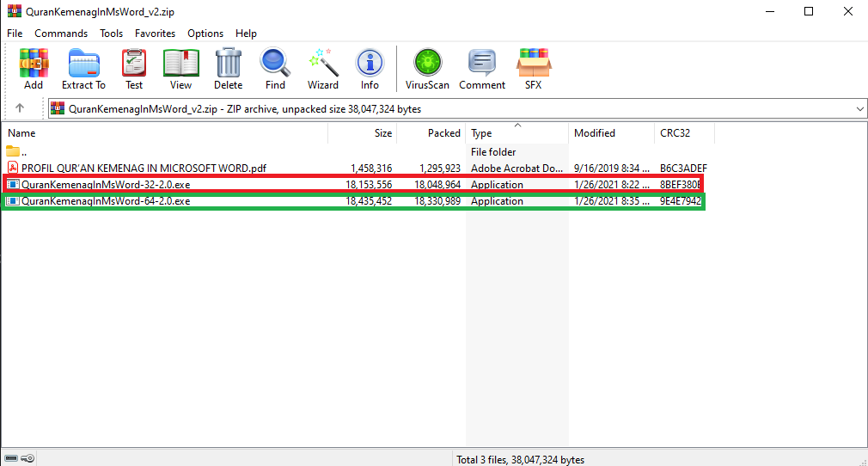Open the Help menu
Screen dimensions: 868x466
click(x=246, y=34)
